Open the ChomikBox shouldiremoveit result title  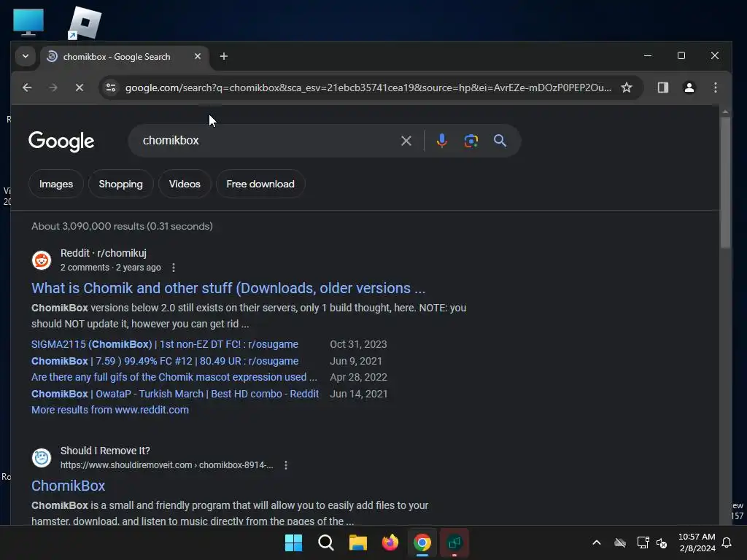pyautogui.click(x=68, y=486)
